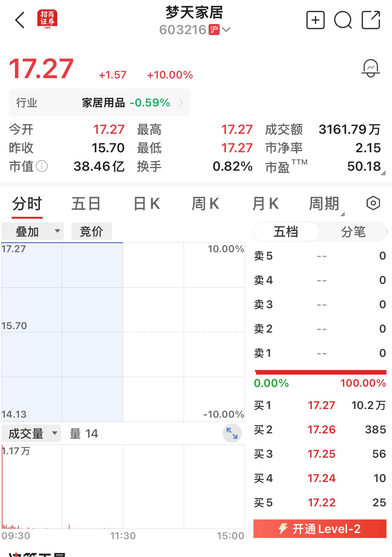
Task: Open the 成交量 indicator dropdown
Action: pos(31,433)
